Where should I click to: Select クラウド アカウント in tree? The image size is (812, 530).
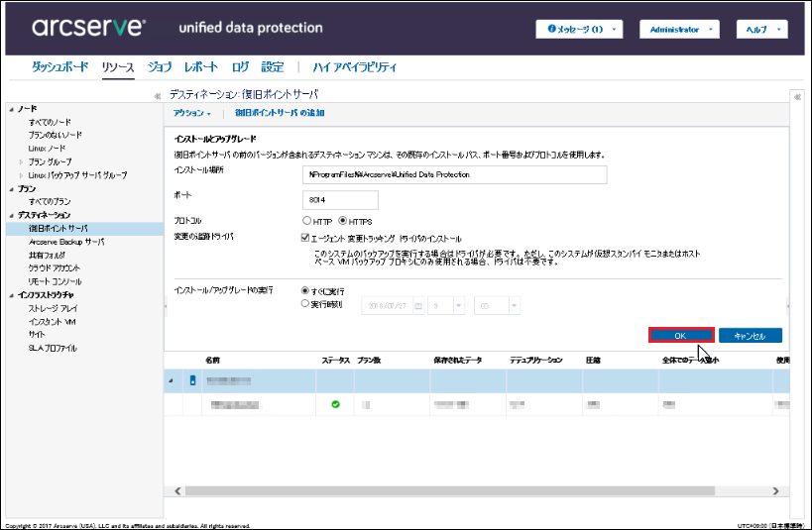(x=55, y=268)
